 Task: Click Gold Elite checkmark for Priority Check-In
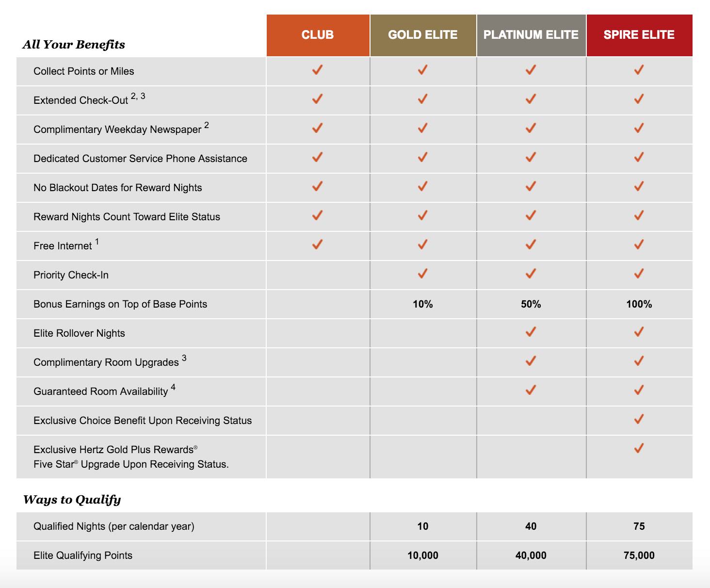click(422, 274)
